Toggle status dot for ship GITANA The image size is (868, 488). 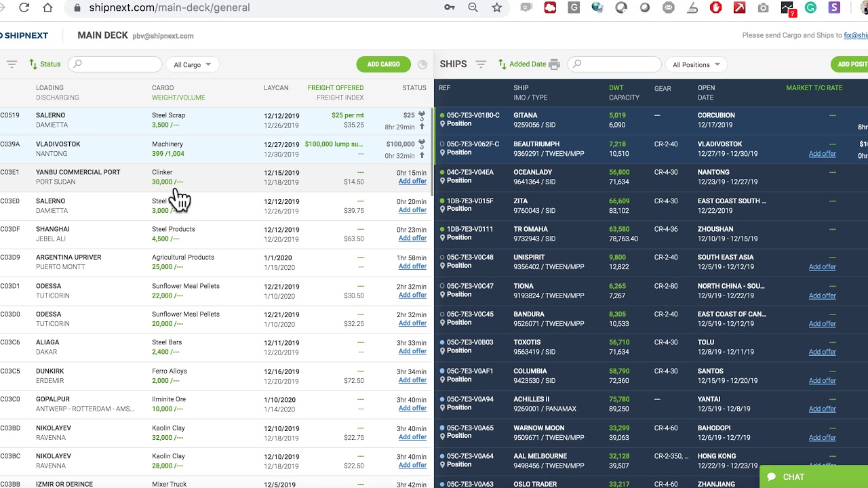[x=442, y=115]
